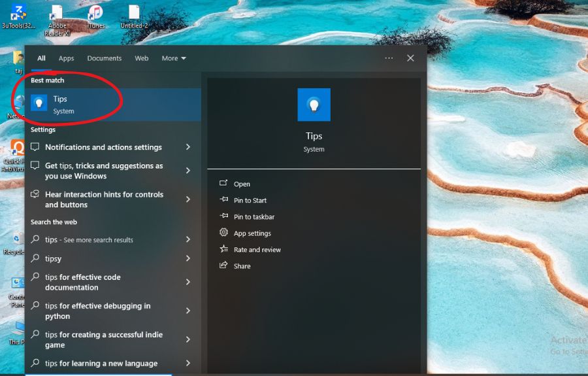Expand chevron for Hear interaction hints

(x=188, y=199)
